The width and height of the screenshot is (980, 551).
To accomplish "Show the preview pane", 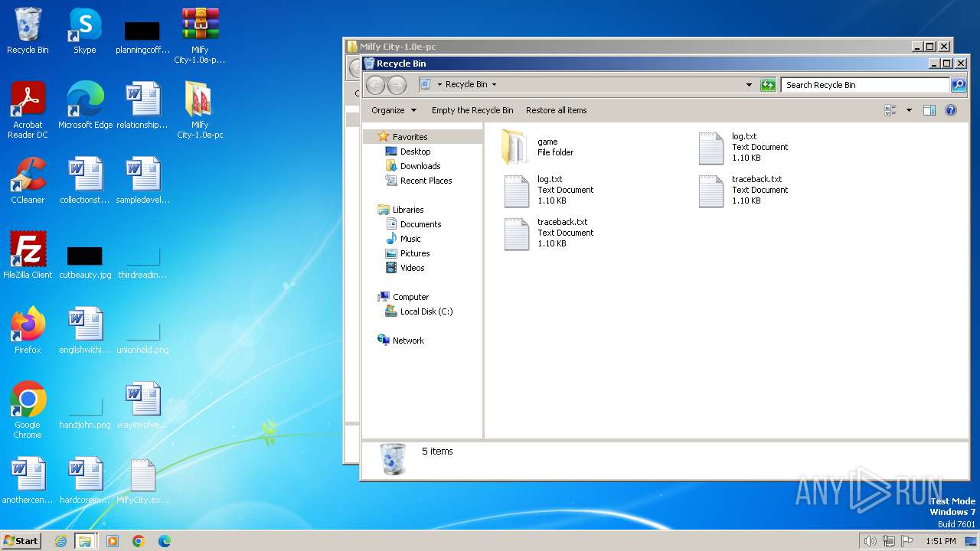I will pyautogui.click(x=929, y=110).
